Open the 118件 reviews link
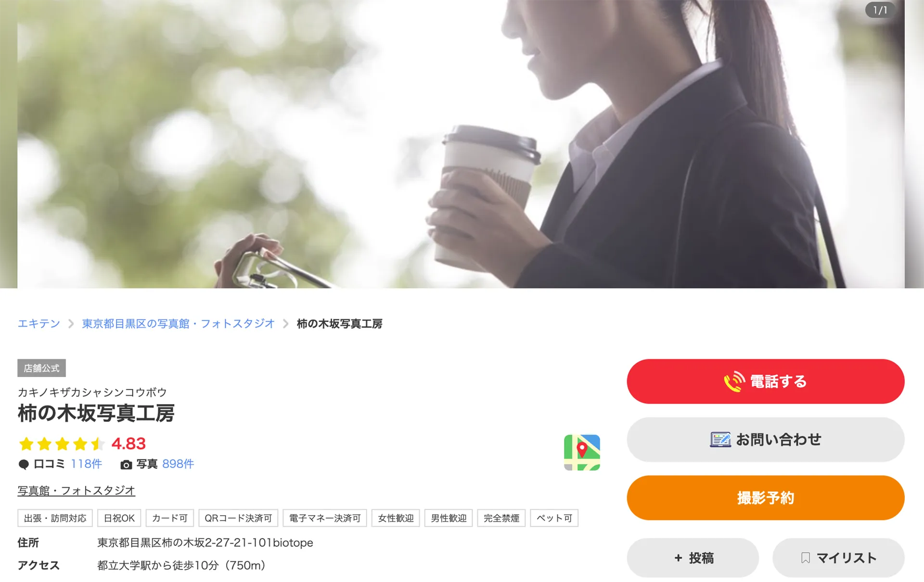 click(x=87, y=464)
